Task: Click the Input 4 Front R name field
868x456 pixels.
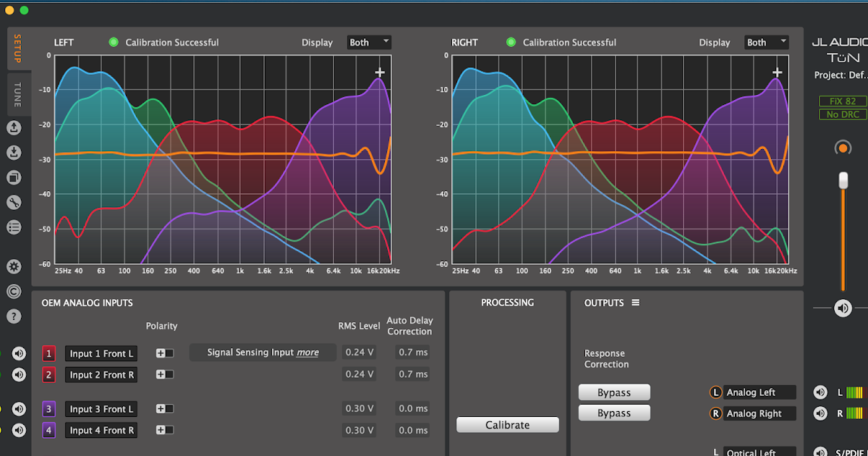Action: 101,431
